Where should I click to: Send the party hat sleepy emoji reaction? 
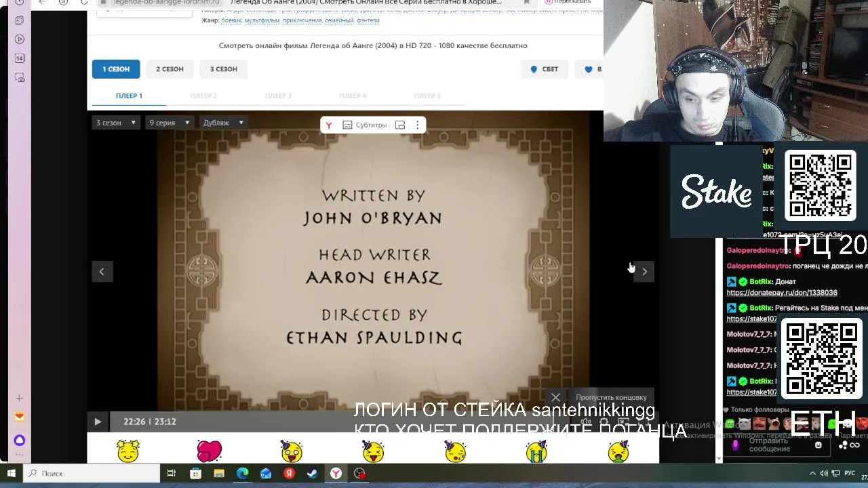point(455,451)
